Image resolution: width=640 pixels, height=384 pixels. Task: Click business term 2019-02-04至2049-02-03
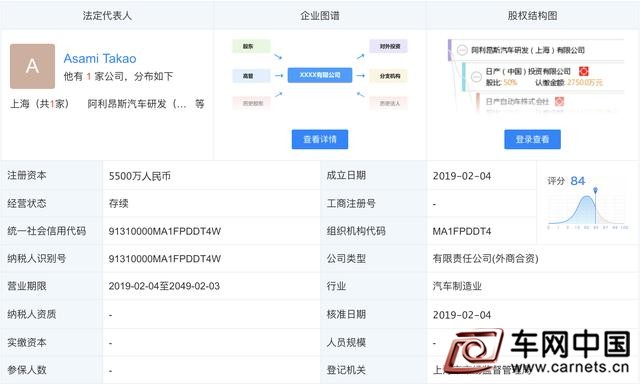(164, 286)
